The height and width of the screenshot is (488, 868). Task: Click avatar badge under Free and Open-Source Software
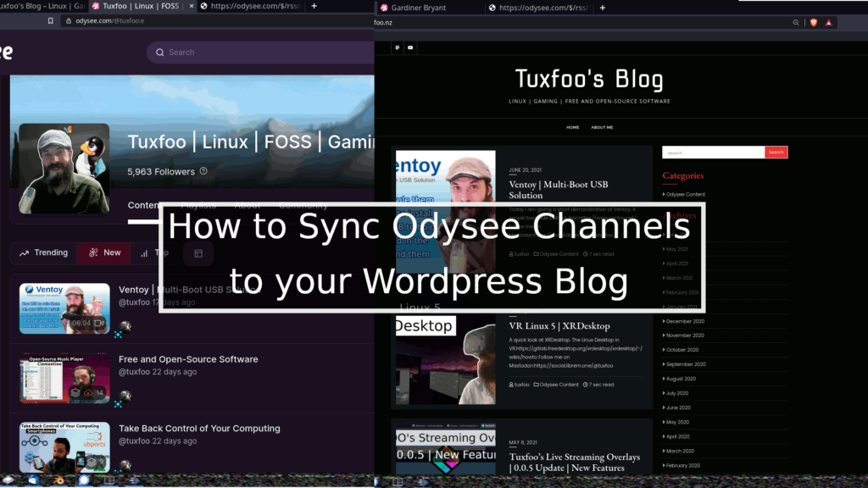pos(125,396)
